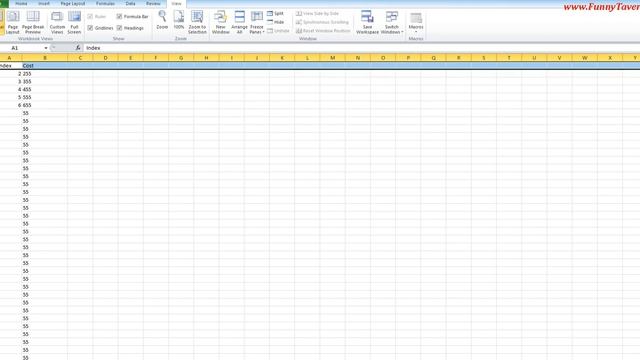Select column T header

pos(509,58)
